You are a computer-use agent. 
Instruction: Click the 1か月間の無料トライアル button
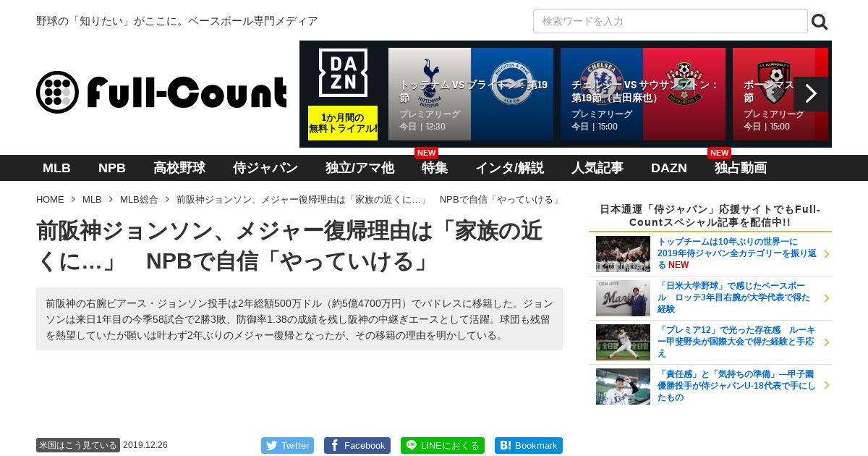343,123
